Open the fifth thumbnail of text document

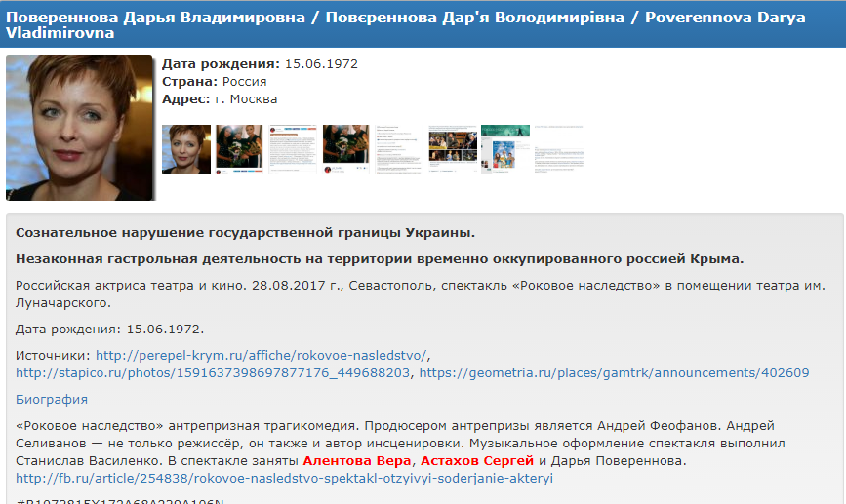pos(399,149)
